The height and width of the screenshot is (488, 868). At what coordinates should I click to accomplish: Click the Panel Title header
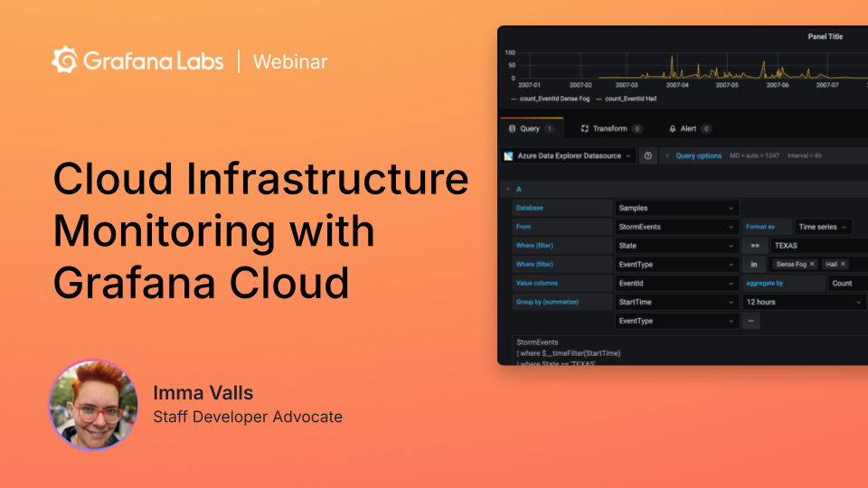coord(824,37)
